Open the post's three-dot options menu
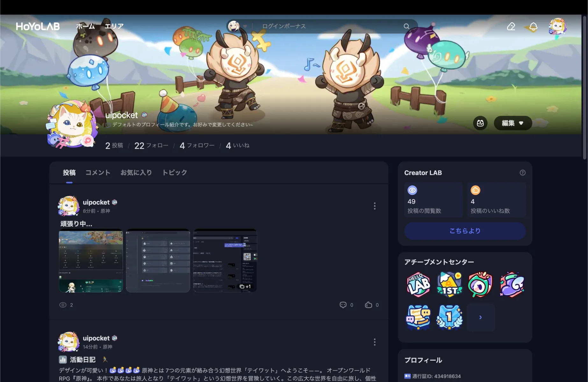The image size is (588, 382). tap(375, 206)
